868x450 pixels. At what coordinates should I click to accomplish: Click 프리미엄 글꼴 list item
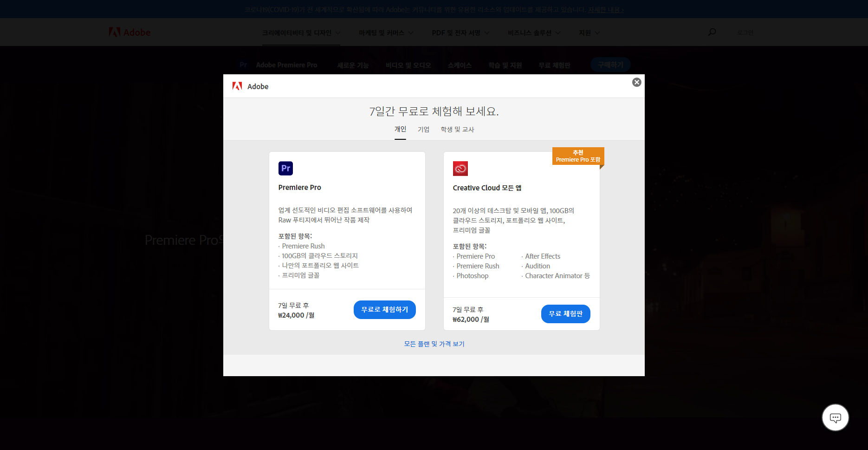click(300, 275)
